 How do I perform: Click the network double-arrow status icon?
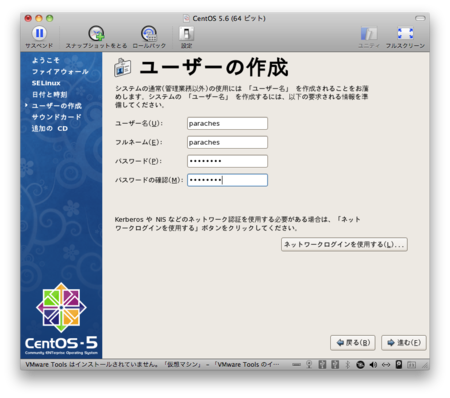tap(386, 365)
